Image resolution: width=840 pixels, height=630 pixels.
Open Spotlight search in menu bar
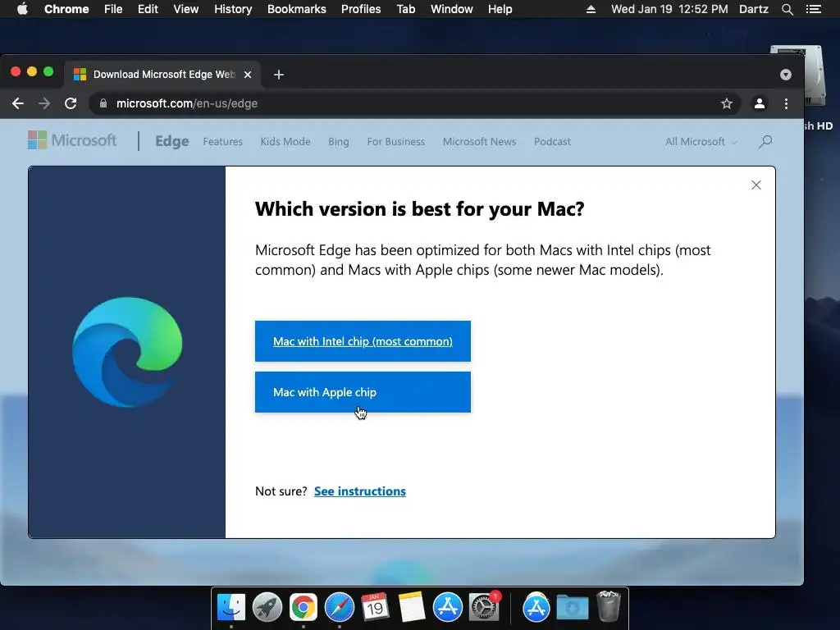(x=787, y=9)
